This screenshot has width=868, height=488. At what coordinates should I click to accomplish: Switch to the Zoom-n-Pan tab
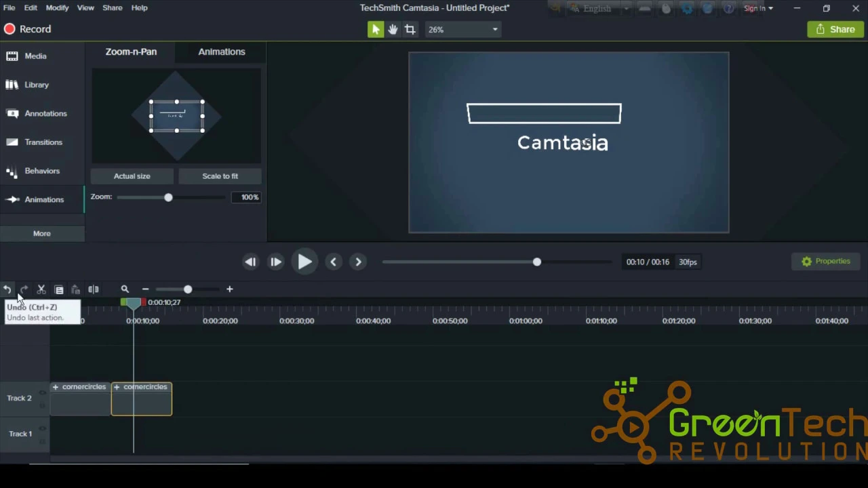131,52
